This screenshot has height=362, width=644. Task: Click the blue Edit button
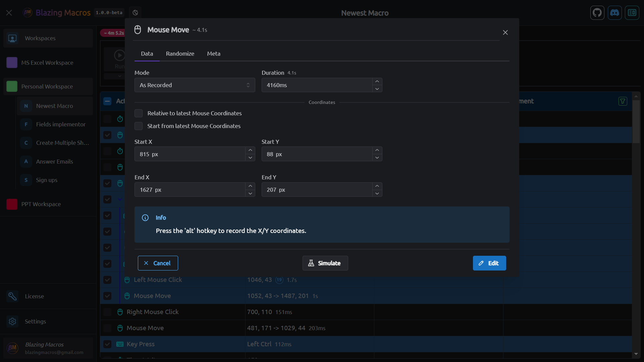pyautogui.click(x=489, y=263)
